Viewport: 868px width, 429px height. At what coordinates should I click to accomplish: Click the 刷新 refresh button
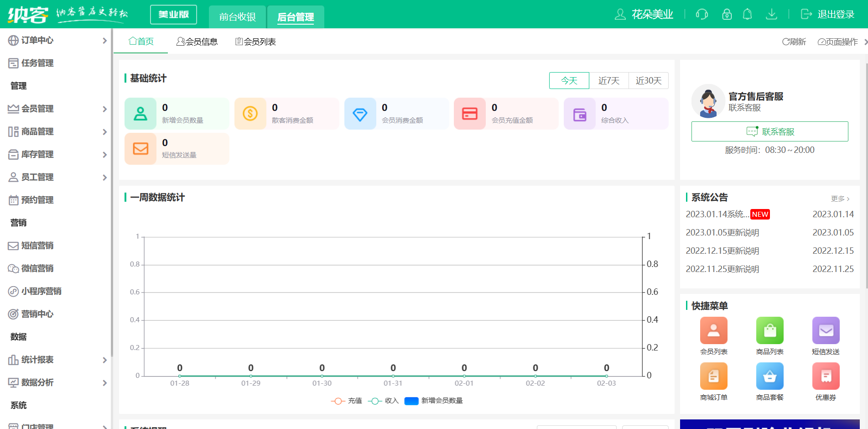tap(794, 42)
